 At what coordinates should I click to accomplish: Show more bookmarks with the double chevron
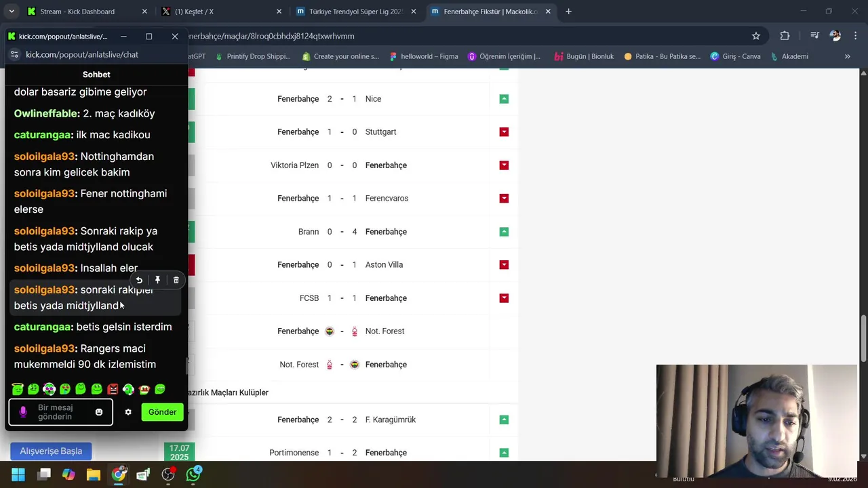point(847,56)
